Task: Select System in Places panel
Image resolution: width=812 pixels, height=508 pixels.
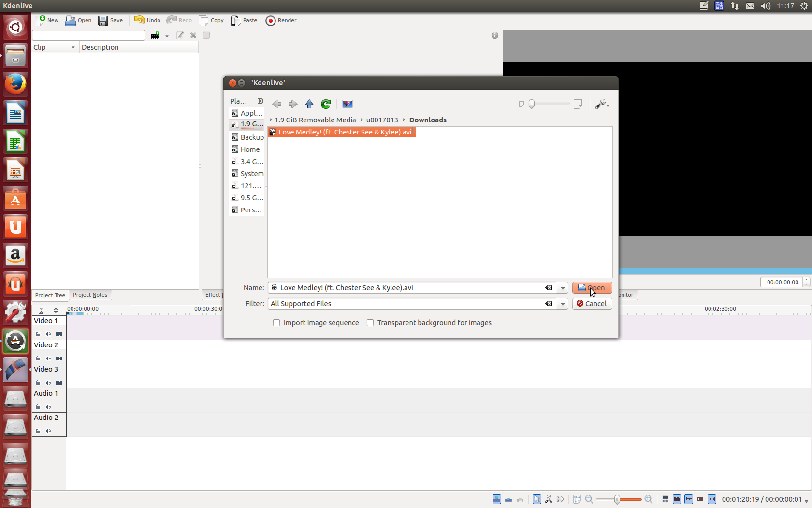Action: 246,174
